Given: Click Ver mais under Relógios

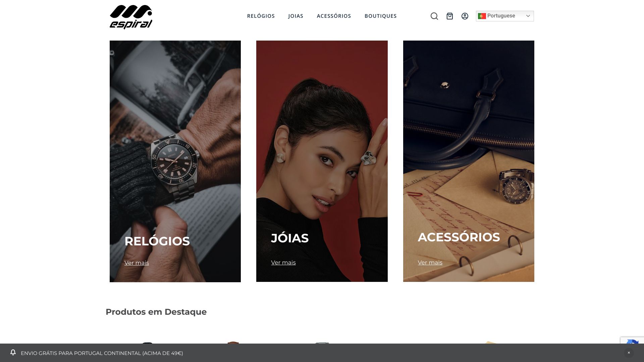Looking at the screenshot, I should pyautogui.click(x=137, y=263).
